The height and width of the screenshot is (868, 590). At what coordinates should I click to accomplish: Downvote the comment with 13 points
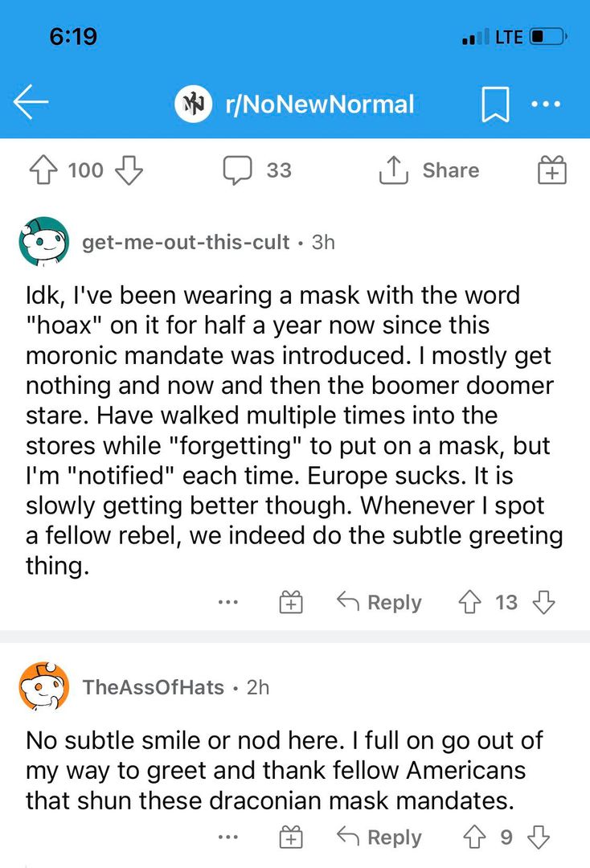(544, 602)
